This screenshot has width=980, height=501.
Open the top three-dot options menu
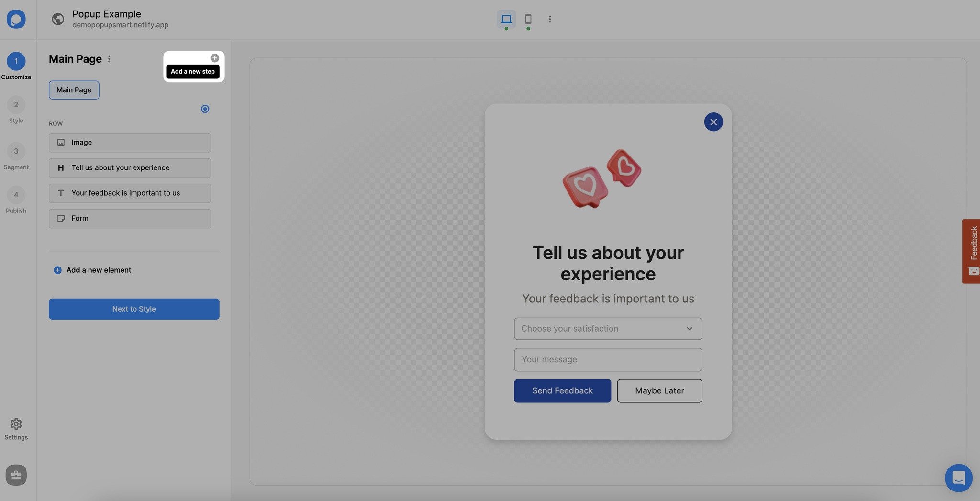coord(550,19)
